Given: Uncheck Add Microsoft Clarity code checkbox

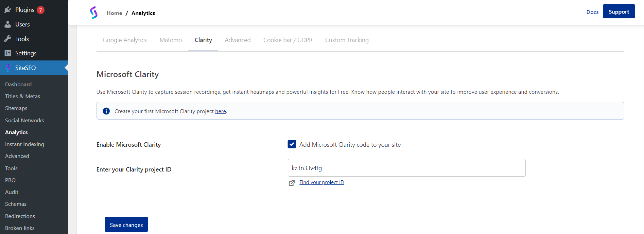Looking at the screenshot, I should 292,144.
